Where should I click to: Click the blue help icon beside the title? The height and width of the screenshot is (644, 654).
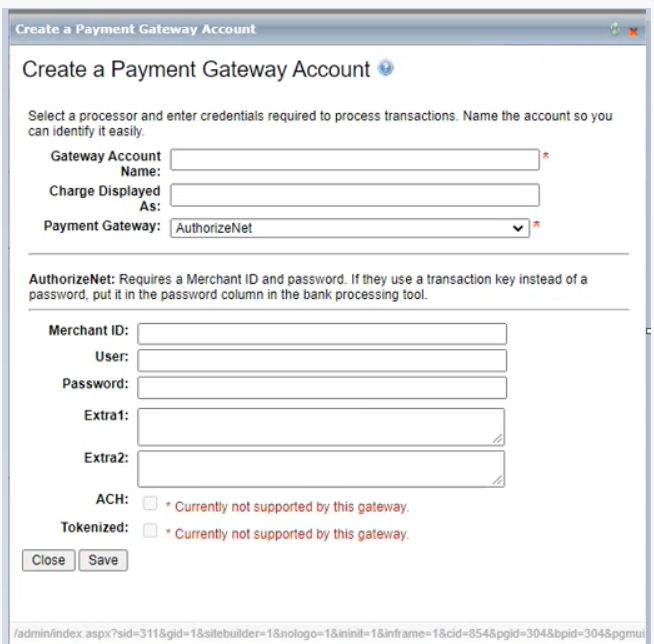tap(386, 69)
